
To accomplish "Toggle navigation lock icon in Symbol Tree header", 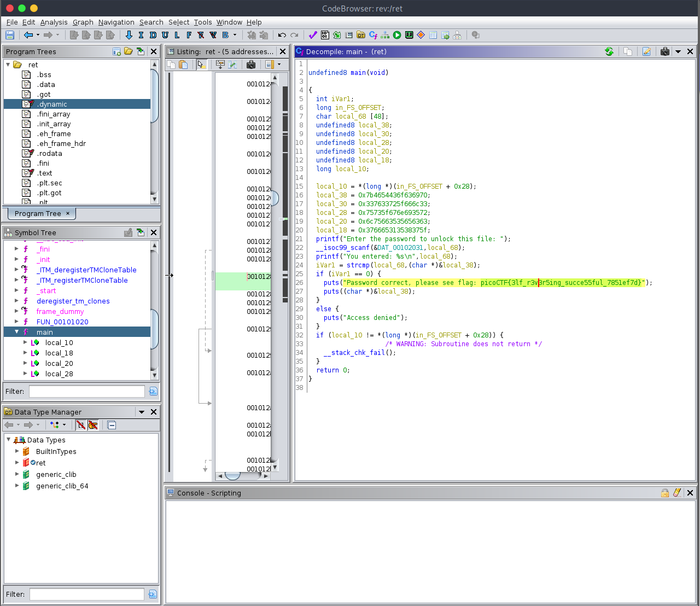I will 128,232.
